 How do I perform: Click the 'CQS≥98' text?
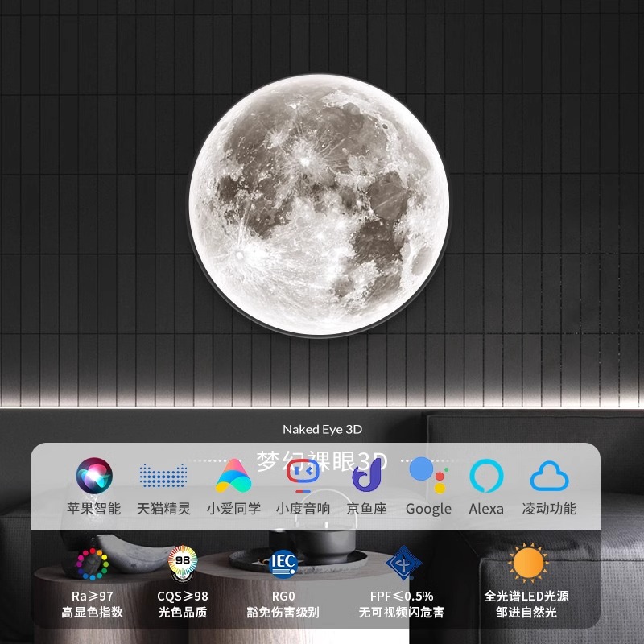click(x=183, y=596)
